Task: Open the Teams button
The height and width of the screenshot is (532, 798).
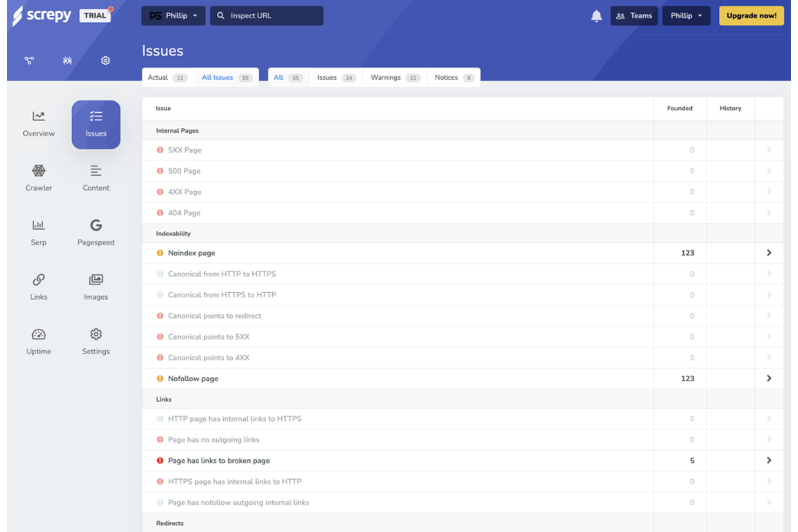Action: tap(634, 16)
